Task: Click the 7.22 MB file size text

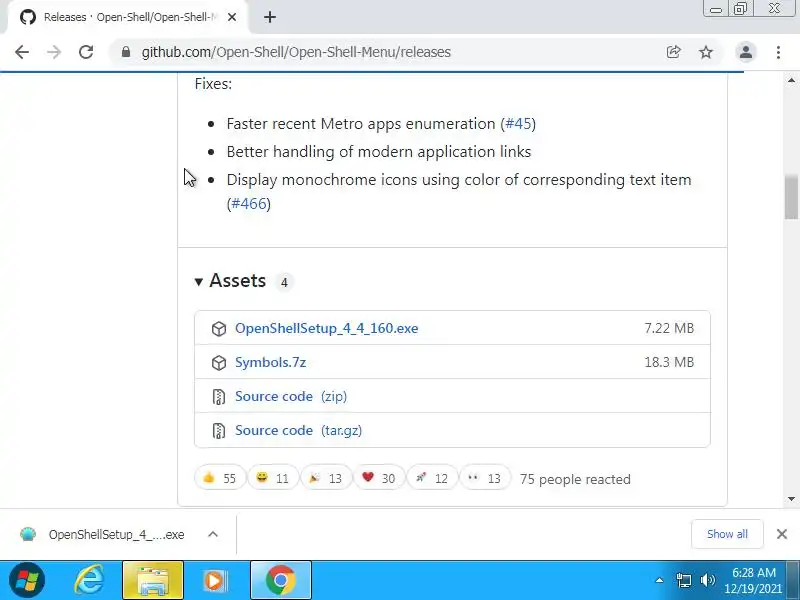Action: click(x=669, y=328)
